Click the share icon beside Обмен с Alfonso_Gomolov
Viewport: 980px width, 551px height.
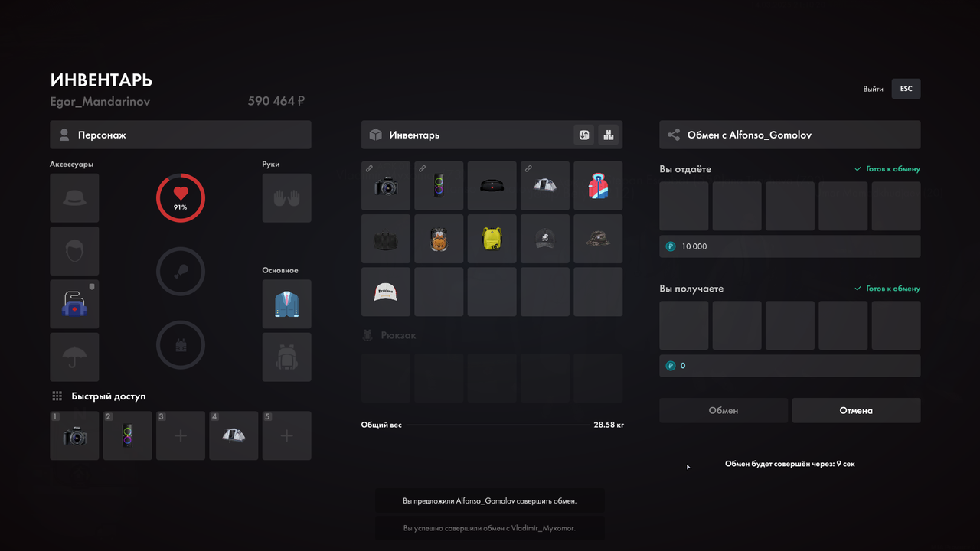tap(674, 135)
